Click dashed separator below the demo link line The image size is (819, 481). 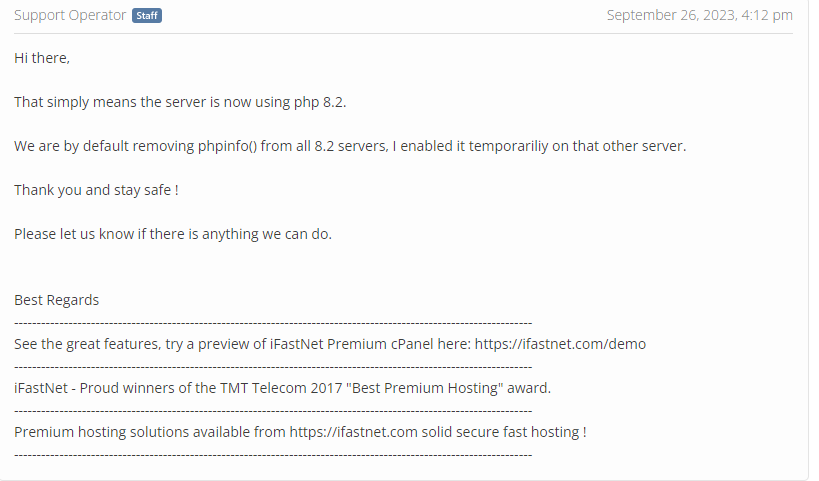tap(273, 366)
